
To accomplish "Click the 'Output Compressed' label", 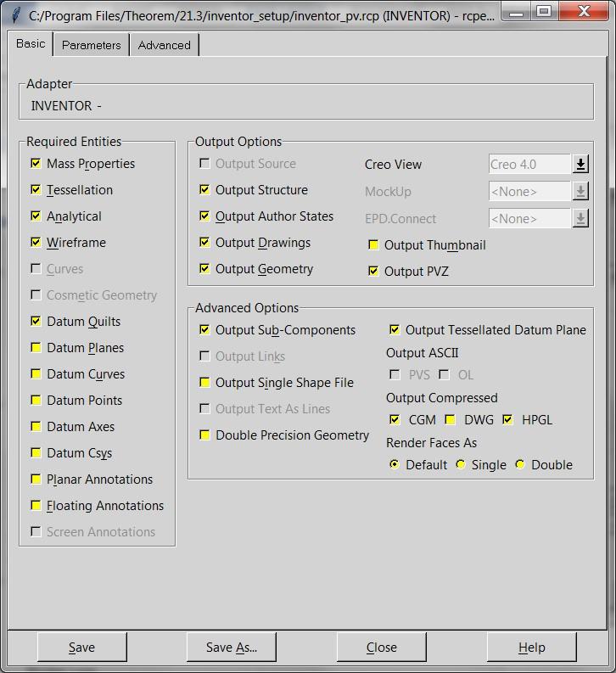I will [x=442, y=398].
